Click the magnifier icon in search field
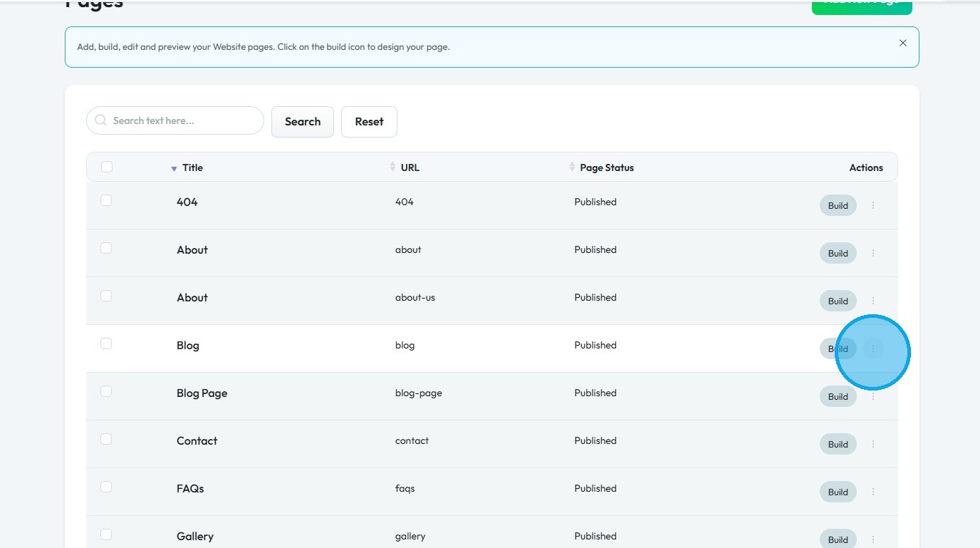 (x=100, y=120)
